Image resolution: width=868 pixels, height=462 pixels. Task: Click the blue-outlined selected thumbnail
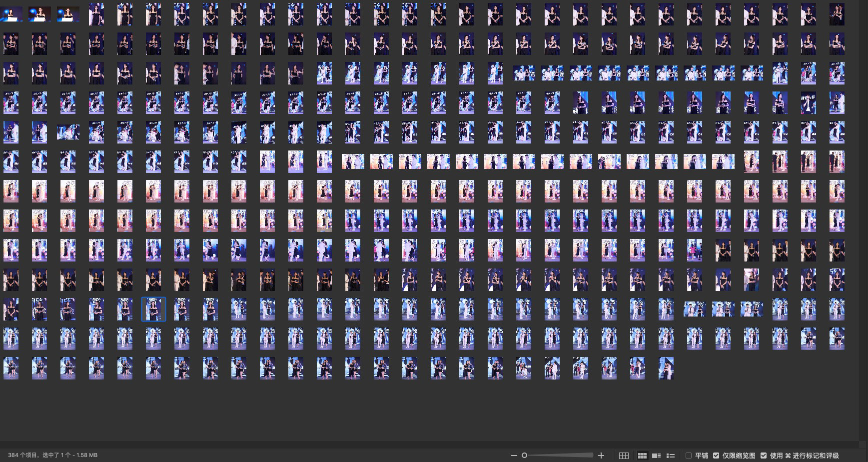pyautogui.click(x=153, y=309)
